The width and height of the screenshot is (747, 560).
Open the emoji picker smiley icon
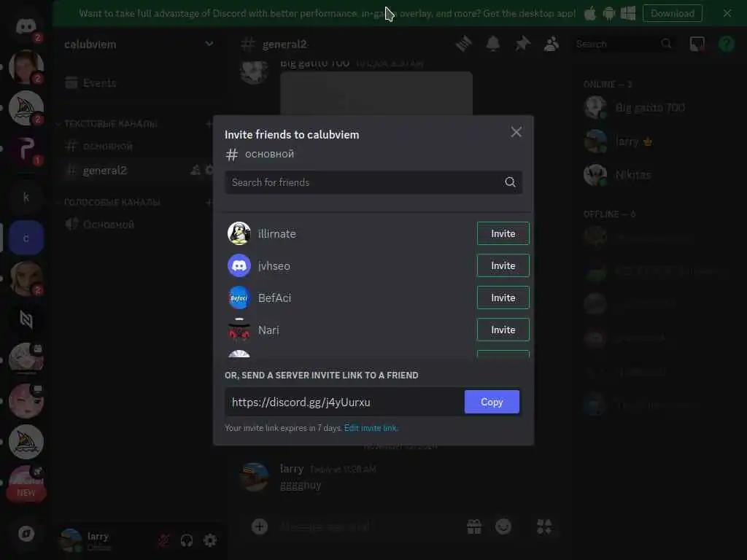coord(503,526)
